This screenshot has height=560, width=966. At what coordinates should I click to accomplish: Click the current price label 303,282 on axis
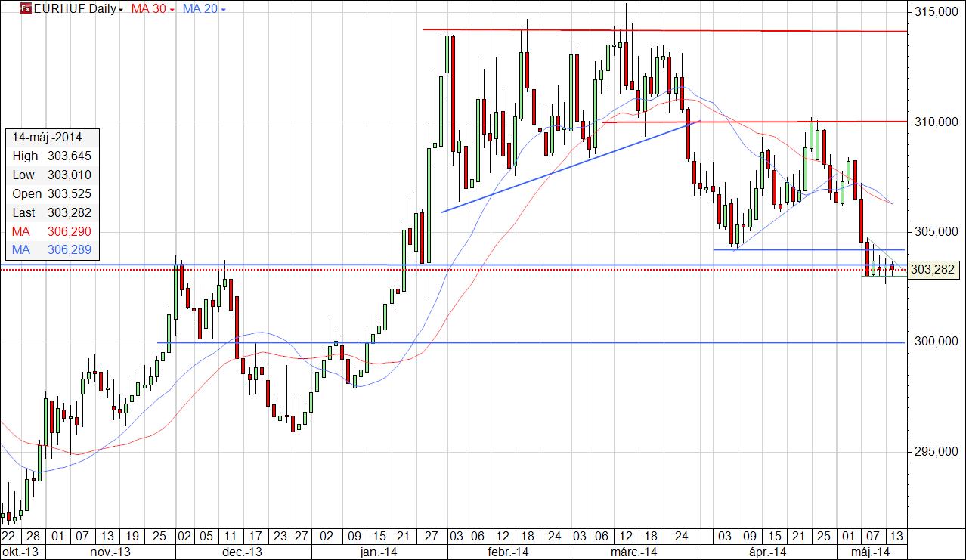pyautogui.click(x=933, y=269)
